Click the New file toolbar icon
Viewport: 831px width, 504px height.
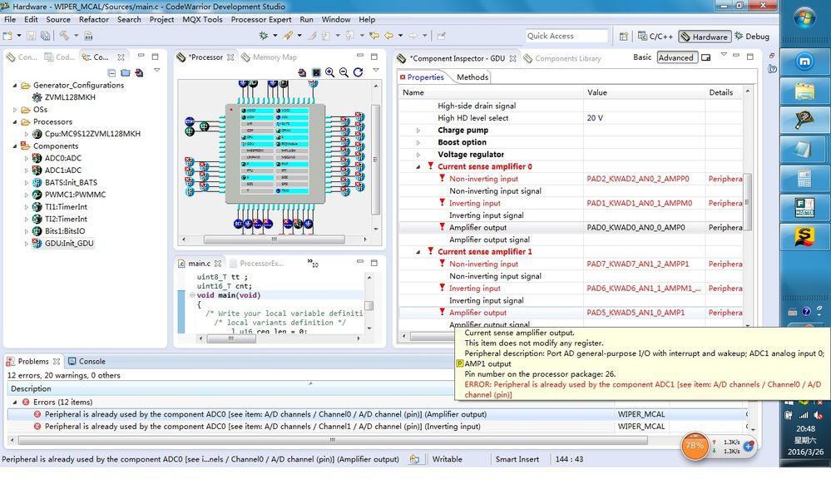[x=7, y=36]
